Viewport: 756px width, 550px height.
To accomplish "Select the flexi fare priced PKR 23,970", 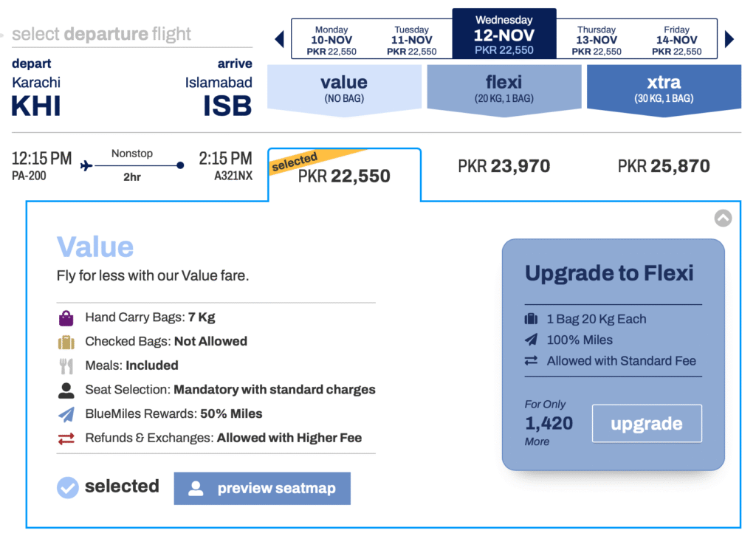I will pos(504,166).
